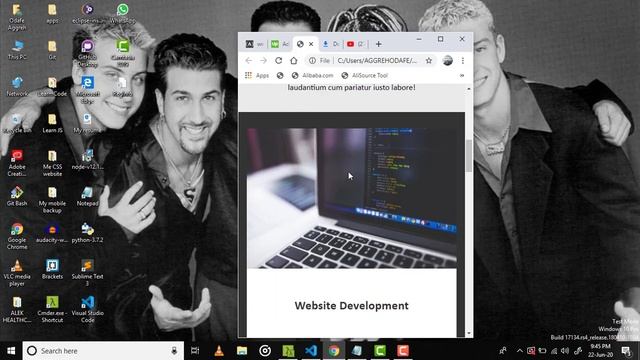Screen dimensions: 640x360
Task: Click the scroll-up arrow of the page
Action: pos(469,89)
